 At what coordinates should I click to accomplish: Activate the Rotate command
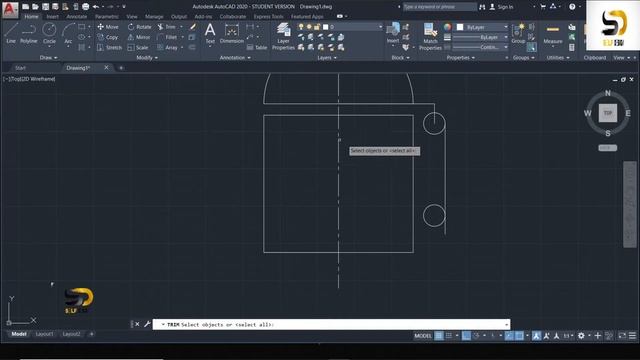click(139, 27)
